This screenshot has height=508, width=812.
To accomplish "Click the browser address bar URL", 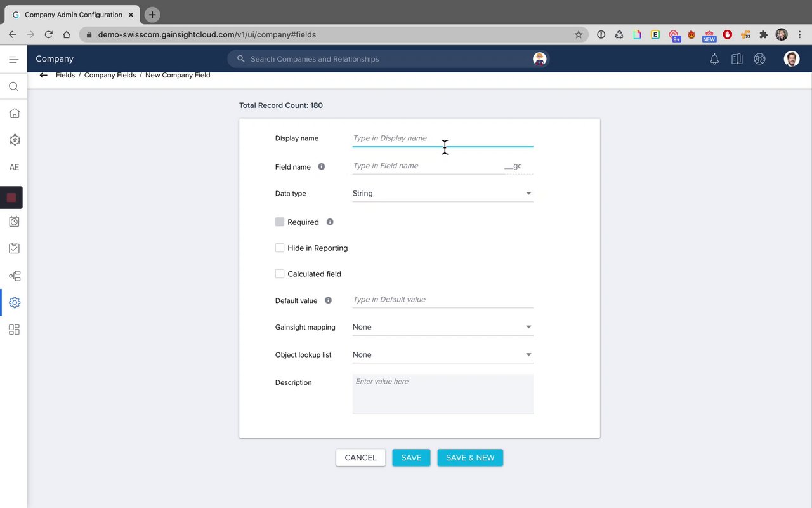I will [207, 35].
